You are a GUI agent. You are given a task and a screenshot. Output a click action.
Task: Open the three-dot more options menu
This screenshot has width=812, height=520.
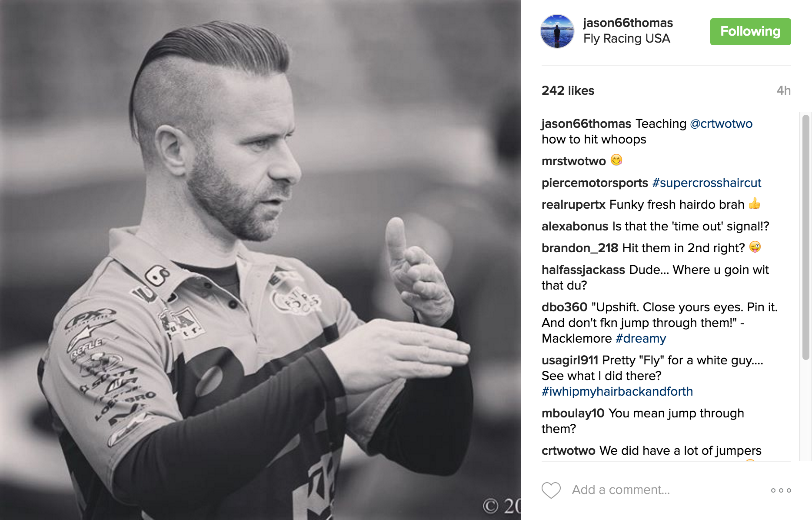(x=781, y=490)
